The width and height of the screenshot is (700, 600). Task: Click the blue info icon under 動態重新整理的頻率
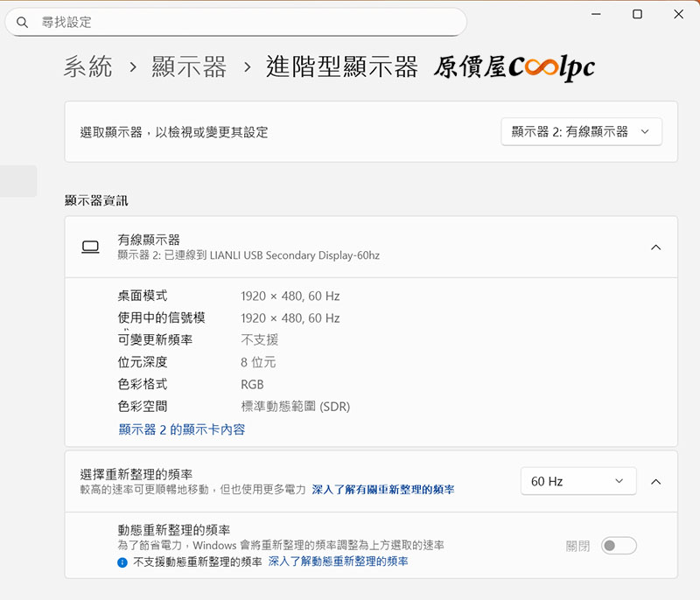click(x=122, y=562)
